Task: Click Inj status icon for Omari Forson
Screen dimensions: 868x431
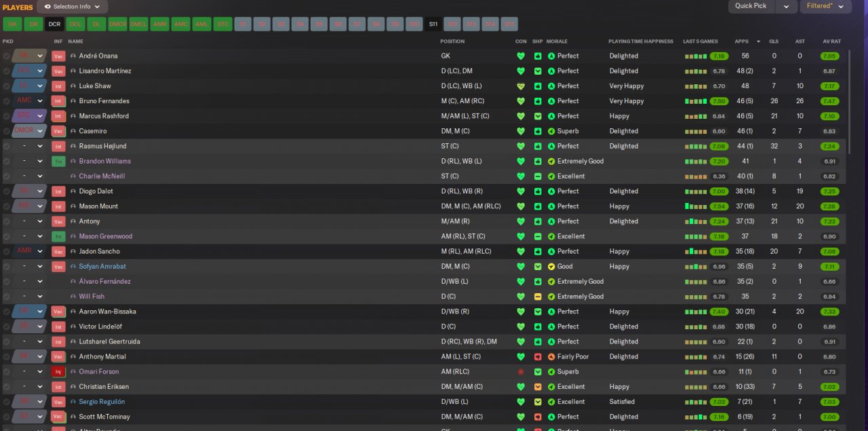Action: [58, 372]
